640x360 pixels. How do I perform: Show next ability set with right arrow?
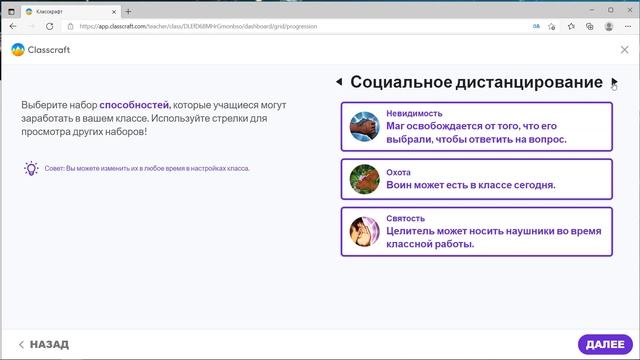tap(614, 82)
